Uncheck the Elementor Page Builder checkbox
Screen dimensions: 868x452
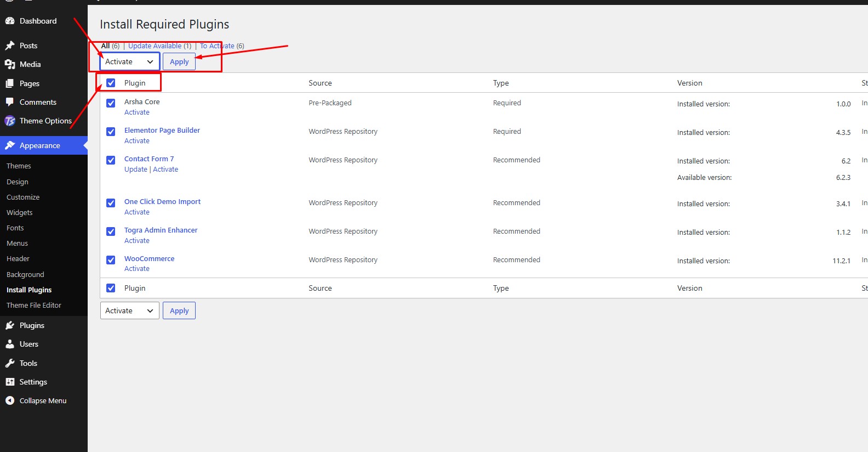point(111,132)
